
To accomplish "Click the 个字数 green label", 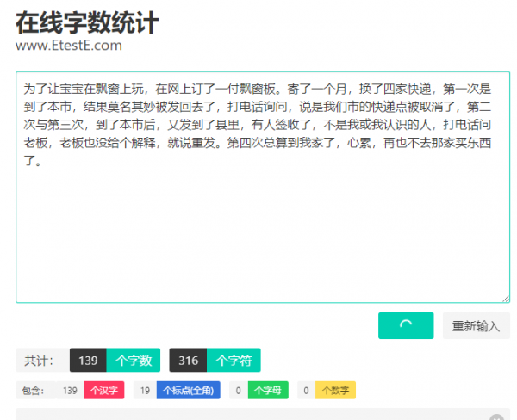I will [134, 360].
